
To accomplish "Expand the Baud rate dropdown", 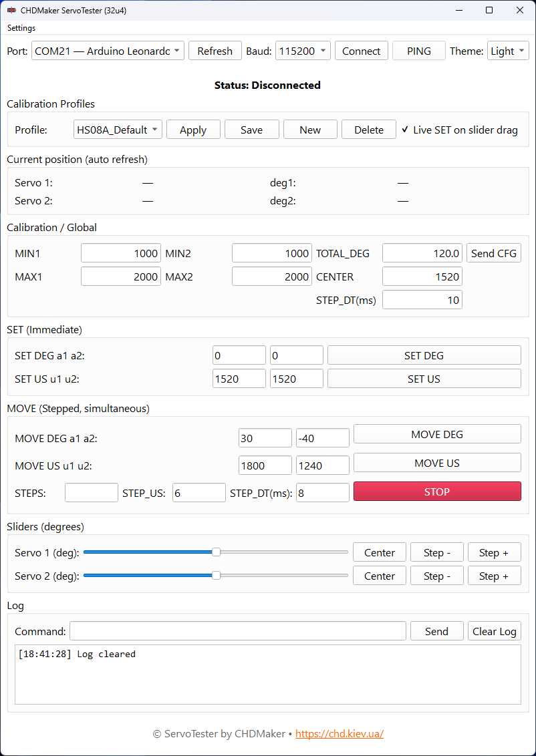I will pyautogui.click(x=303, y=51).
